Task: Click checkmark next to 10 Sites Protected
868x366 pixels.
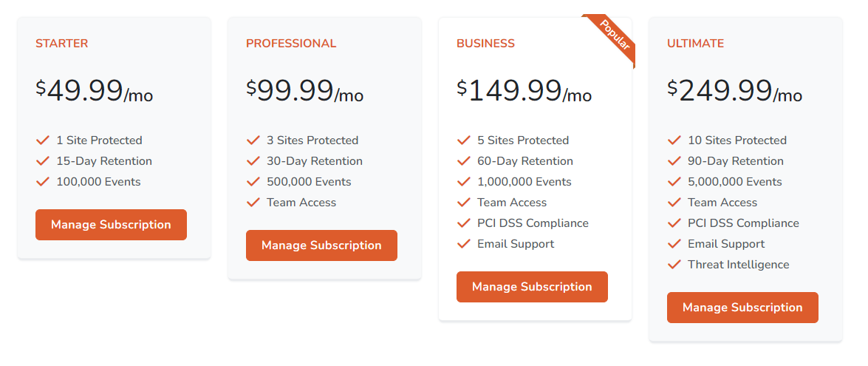Action: [x=674, y=140]
